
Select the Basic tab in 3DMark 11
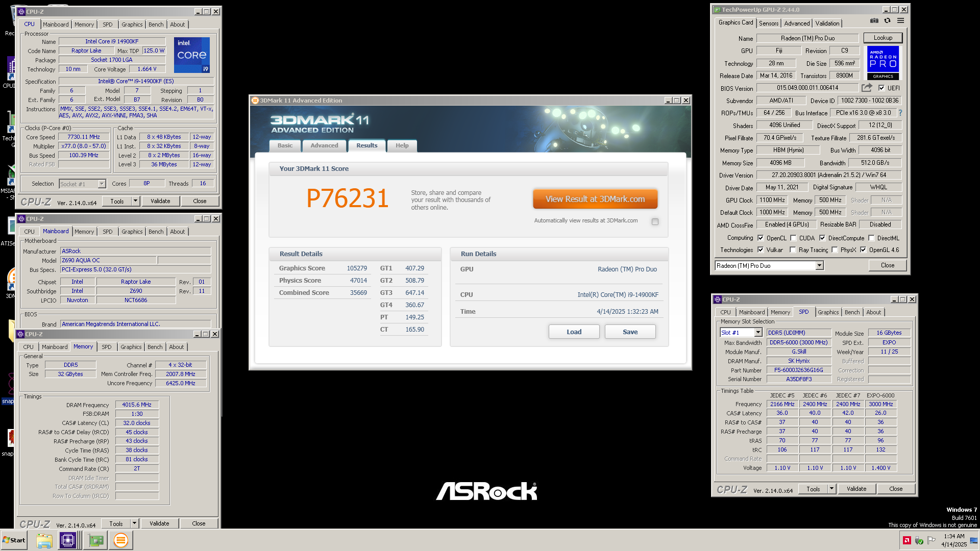click(285, 145)
